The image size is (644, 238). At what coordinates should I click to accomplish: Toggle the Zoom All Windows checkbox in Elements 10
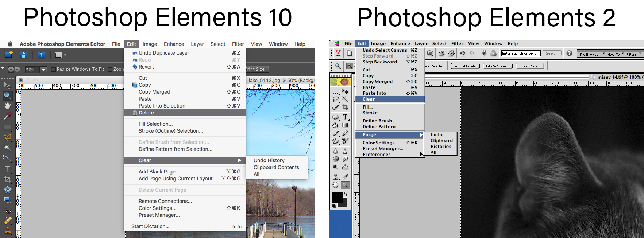pos(110,69)
